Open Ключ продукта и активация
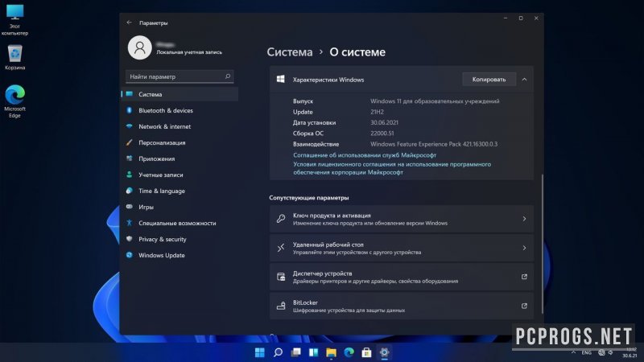Screen dimensions: 644x362 click(x=401, y=219)
